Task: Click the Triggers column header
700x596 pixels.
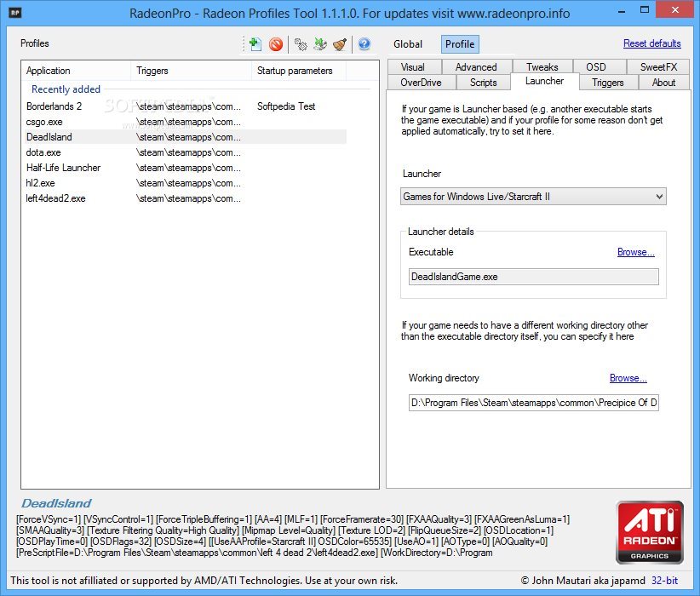Action: click(191, 71)
